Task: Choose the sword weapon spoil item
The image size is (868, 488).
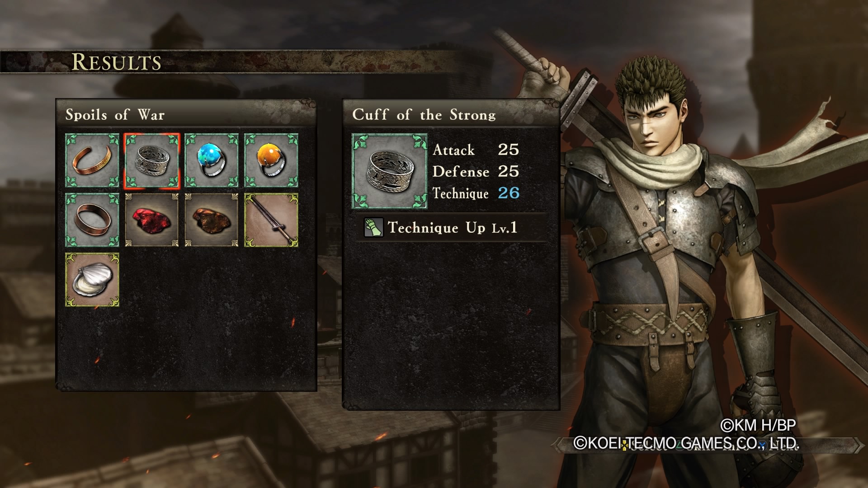Action: tap(271, 220)
